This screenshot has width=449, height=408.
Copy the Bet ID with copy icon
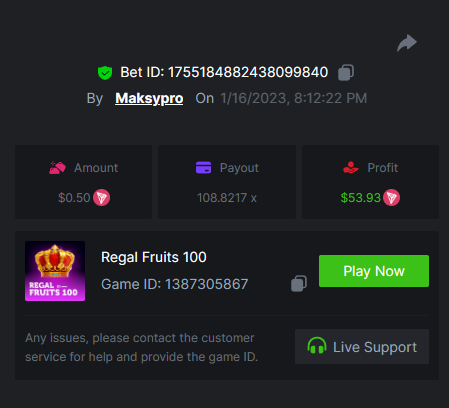point(346,72)
